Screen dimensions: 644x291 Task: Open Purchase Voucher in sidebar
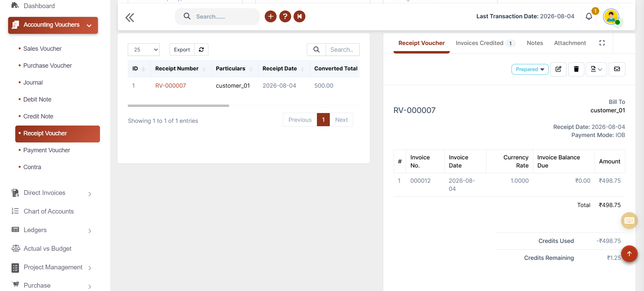[x=47, y=66]
